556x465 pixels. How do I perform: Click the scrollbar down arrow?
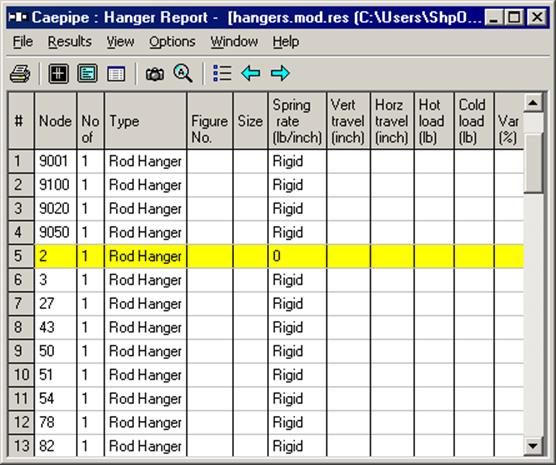pos(533,446)
